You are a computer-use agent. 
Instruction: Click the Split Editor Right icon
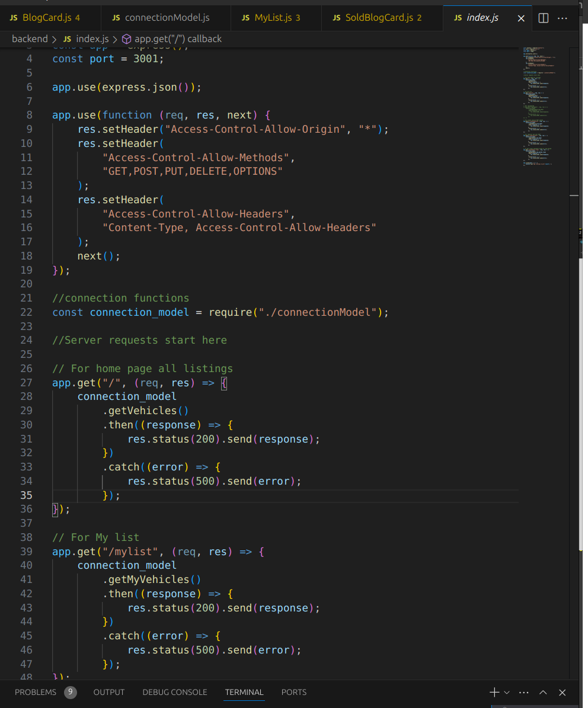543,18
